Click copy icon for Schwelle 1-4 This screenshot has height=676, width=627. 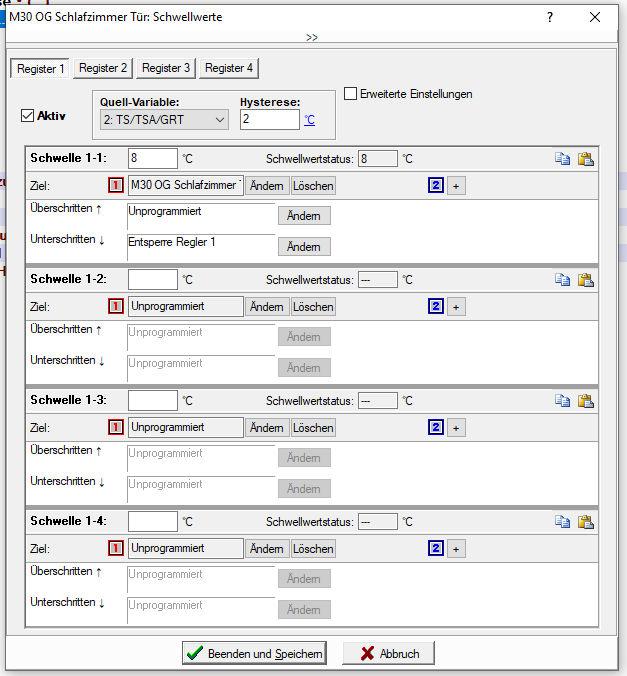coord(563,521)
